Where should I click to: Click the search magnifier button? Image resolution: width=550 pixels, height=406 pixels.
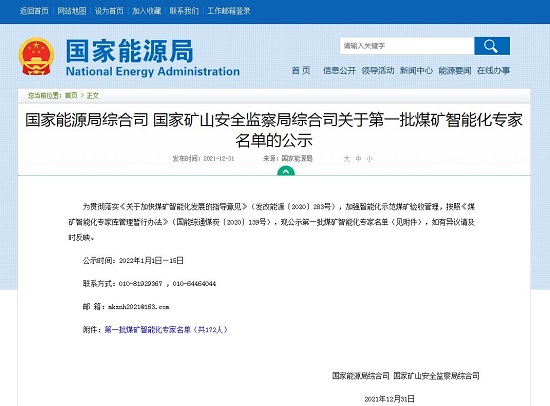pyautogui.click(x=492, y=46)
